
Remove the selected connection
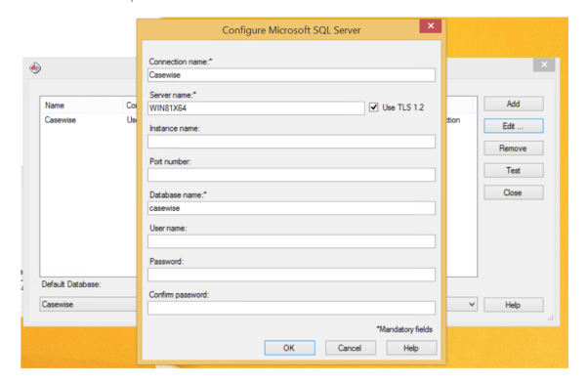pyautogui.click(x=514, y=149)
